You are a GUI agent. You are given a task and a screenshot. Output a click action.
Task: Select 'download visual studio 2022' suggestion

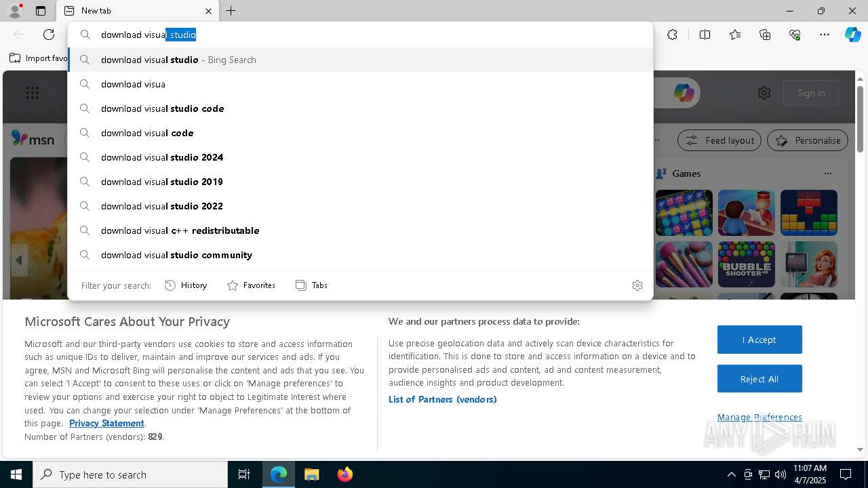pyautogui.click(x=360, y=206)
